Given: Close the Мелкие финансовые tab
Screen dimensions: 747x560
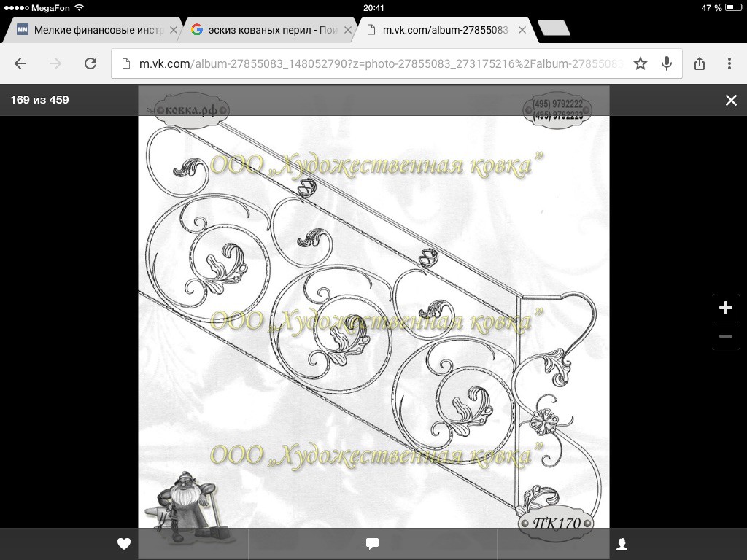Looking at the screenshot, I should (174, 30).
